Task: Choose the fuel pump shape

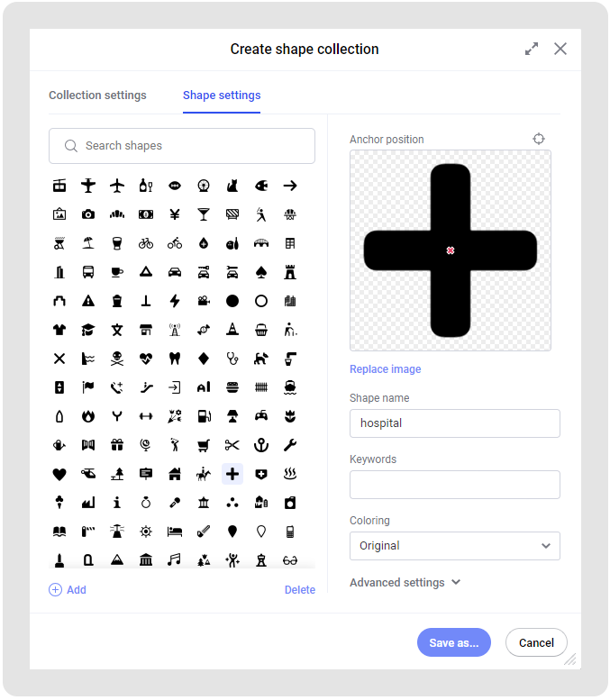Action: (204, 415)
